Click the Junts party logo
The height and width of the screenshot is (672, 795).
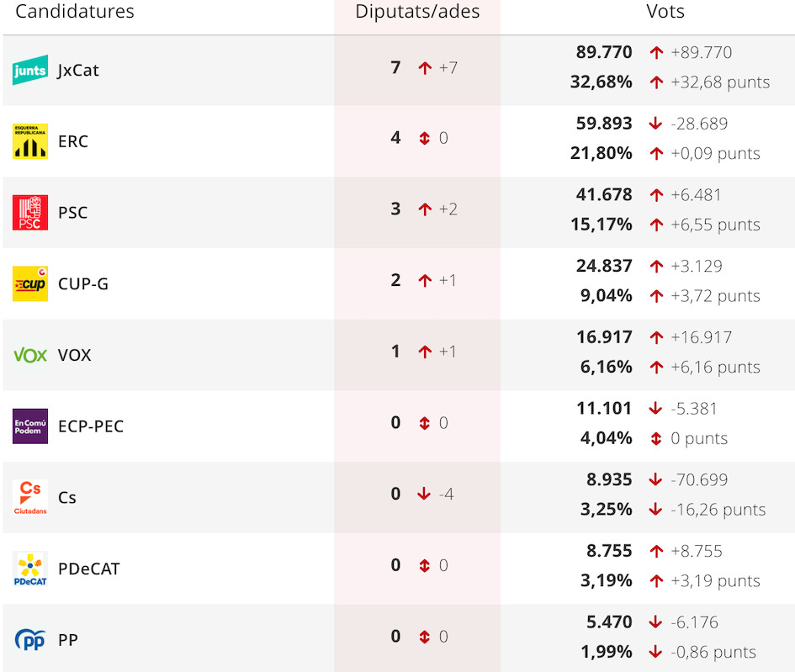click(x=30, y=70)
